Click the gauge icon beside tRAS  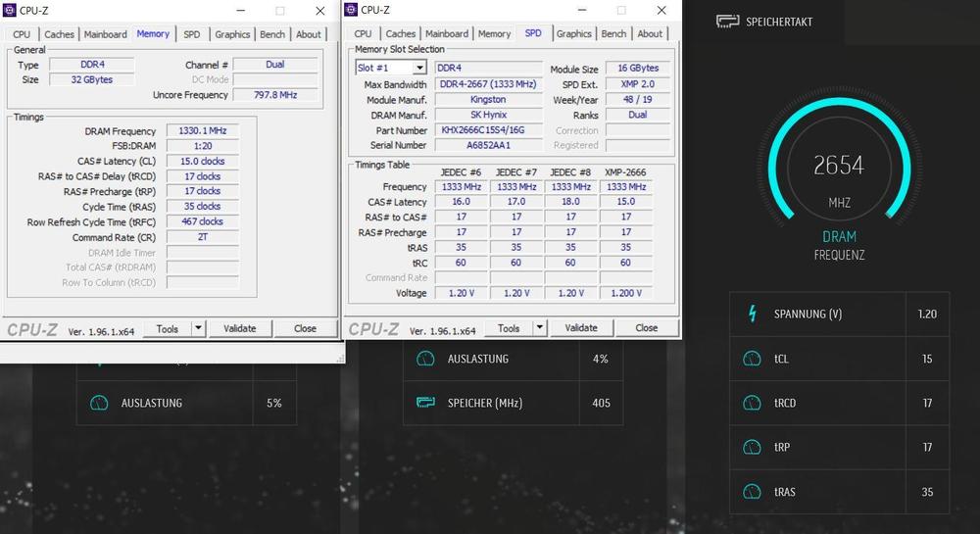(753, 492)
